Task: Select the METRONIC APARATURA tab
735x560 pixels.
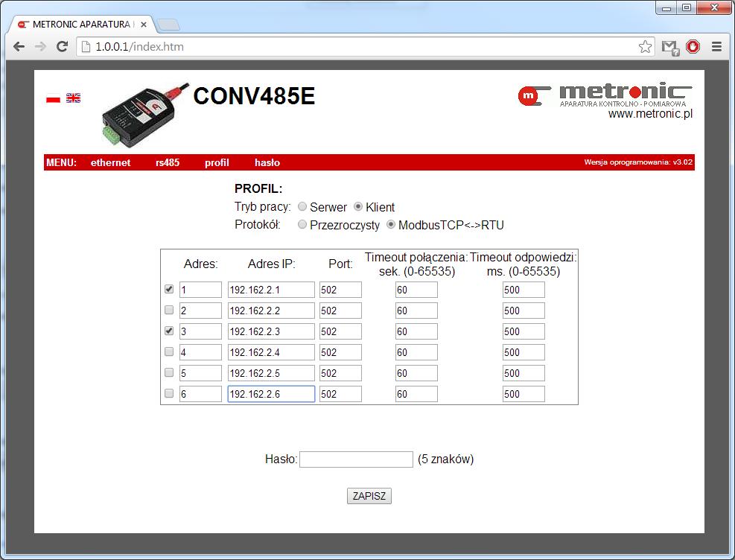Action: click(80, 25)
